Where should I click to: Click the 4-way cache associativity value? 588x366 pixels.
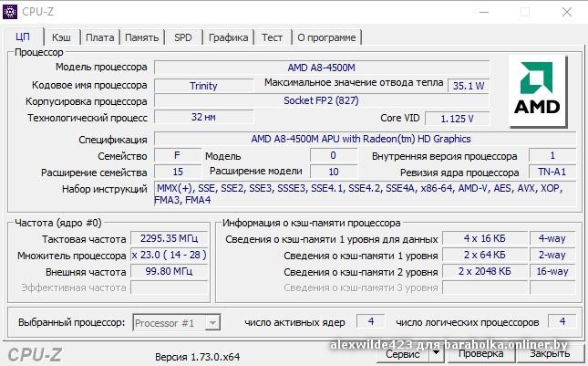[552, 238]
